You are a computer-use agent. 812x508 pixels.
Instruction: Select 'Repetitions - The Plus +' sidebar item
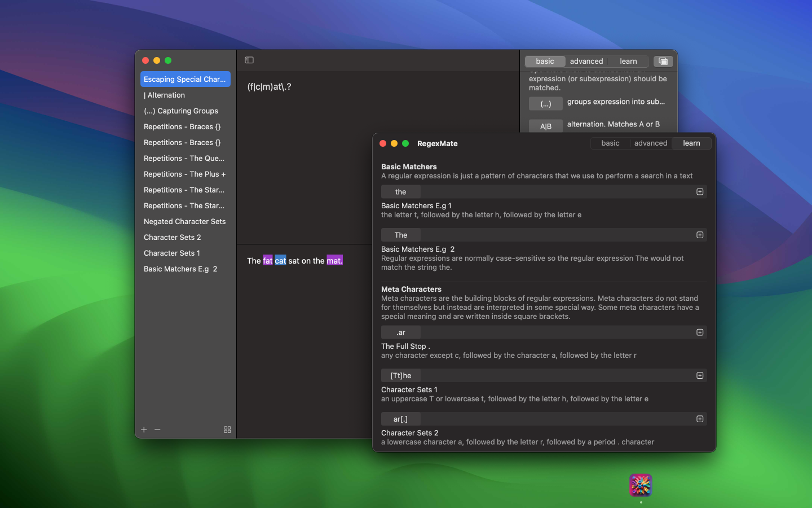(186, 174)
